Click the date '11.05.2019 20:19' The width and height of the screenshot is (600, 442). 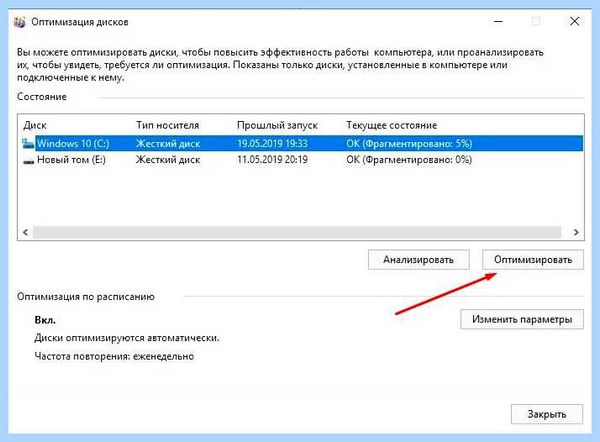(x=272, y=160)
